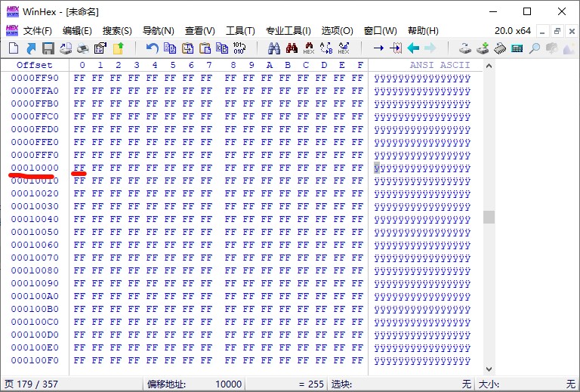
Task: Close the inner 未命名 document
Action: coord(572,32)
